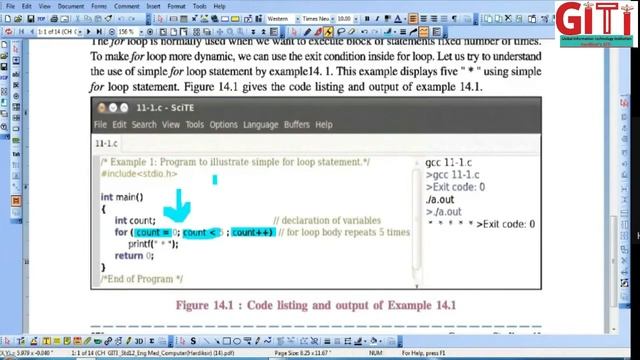
Task: Click the sigma formula icon
Action: (151, 341)
